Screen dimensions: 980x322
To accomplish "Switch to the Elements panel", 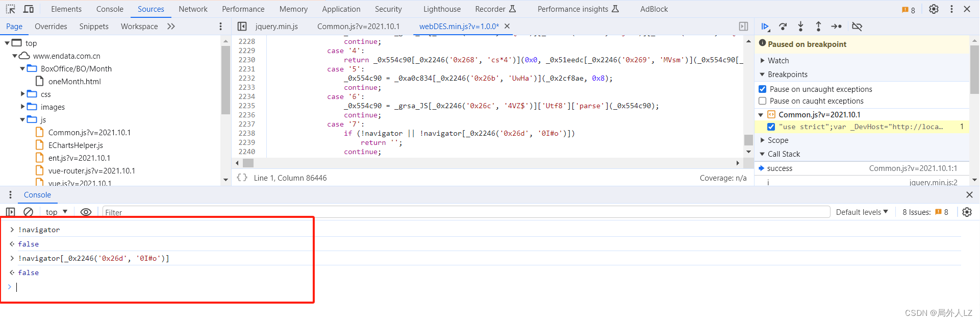I will pos(66,9).
